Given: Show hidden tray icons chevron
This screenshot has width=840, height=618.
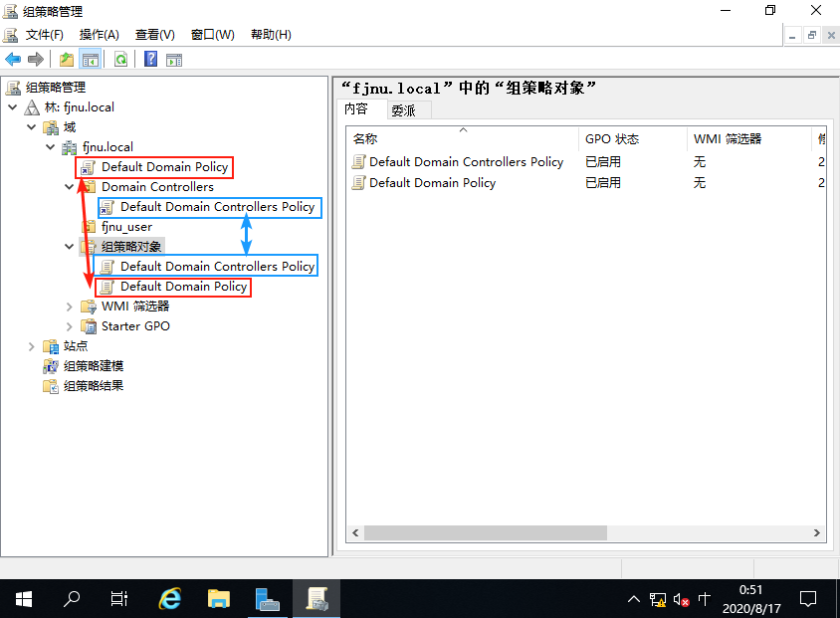Looking at the screenshot, I should [634, 599].
